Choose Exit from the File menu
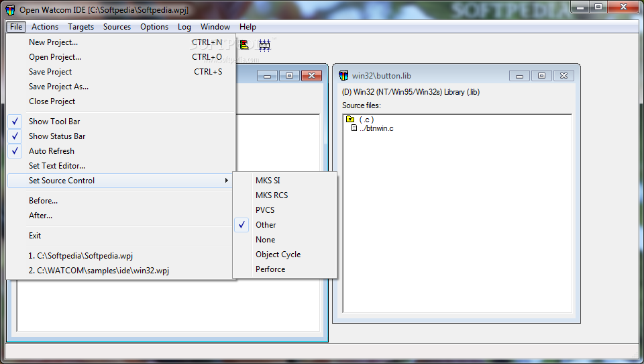The image size is (644, 364). coord(121,236)
